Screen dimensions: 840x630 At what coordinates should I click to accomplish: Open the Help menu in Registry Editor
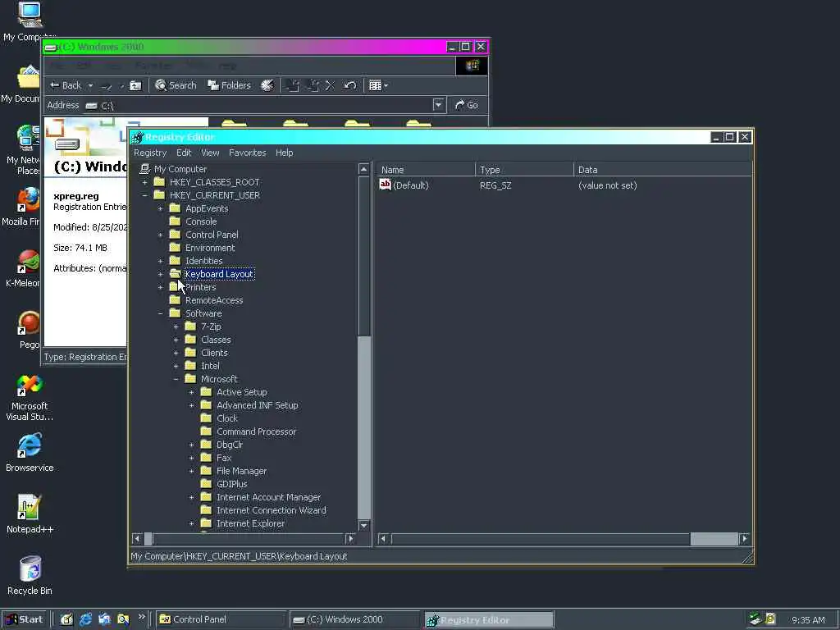point(285,153)
